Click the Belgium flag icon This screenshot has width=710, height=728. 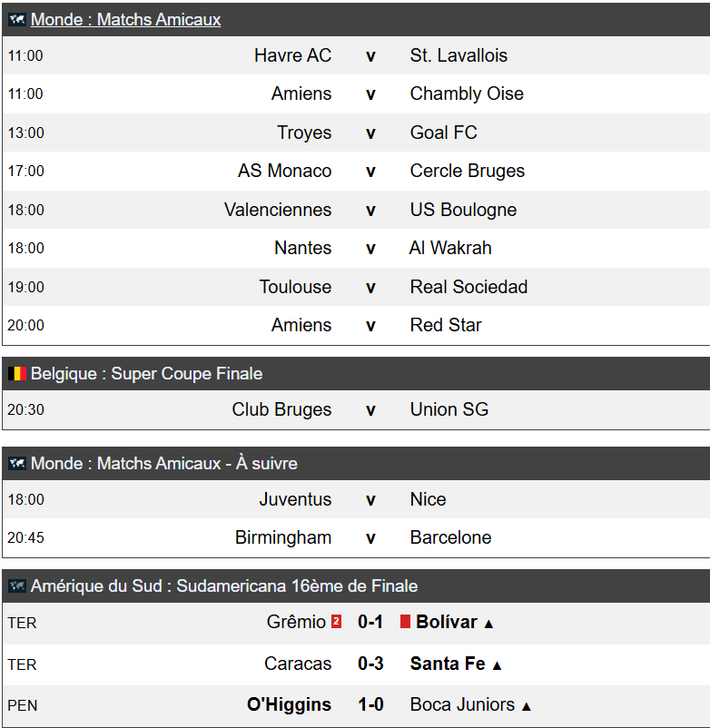pyautogui.click(x=17, y=374)
